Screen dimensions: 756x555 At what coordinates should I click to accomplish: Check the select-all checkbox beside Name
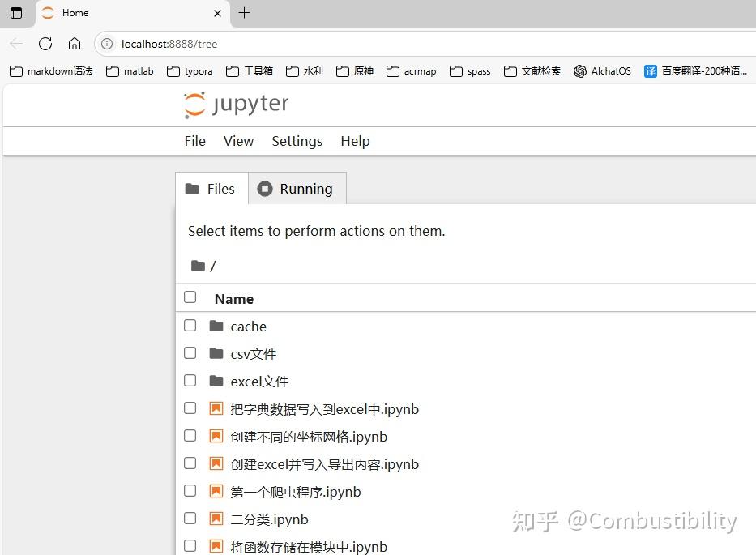coord(190,297)
